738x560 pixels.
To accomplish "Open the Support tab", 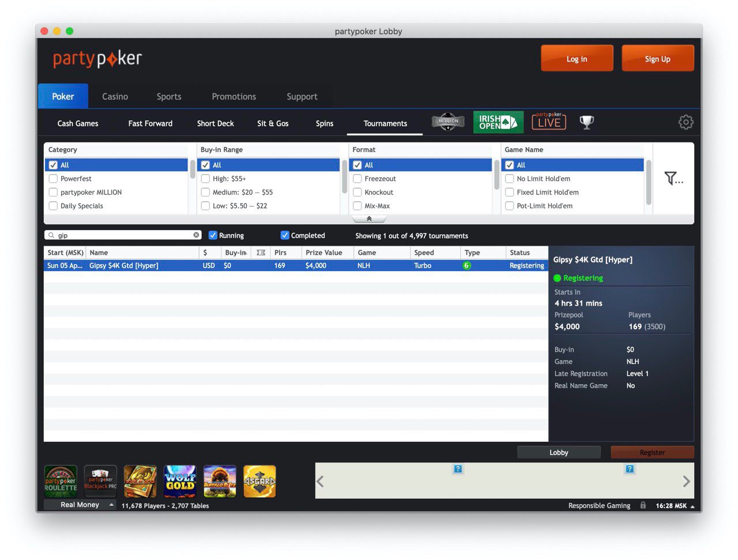I will click(302, 96).
